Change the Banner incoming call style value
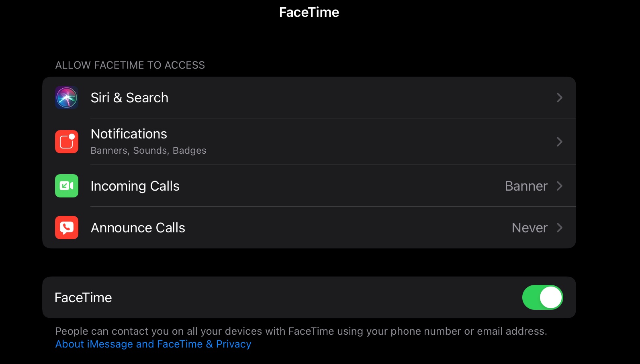 526,186
